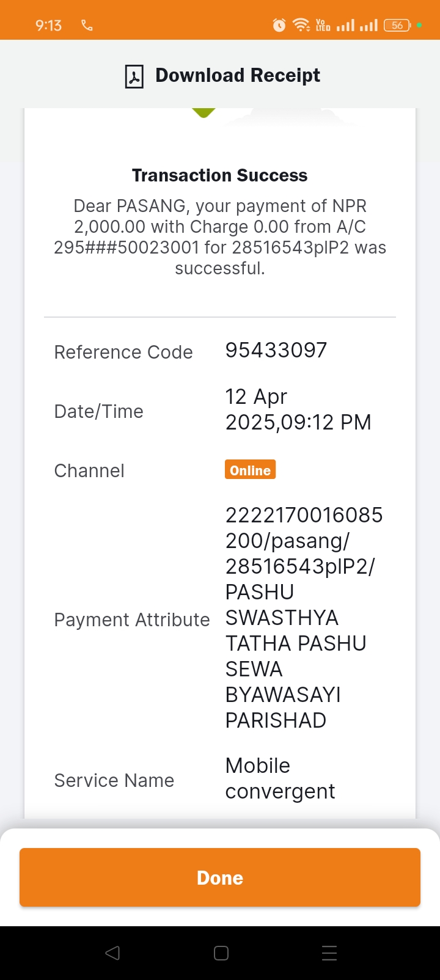The image size is (440, 980).
Task: Select the reference code 95433097
Action: pos(276,350)
